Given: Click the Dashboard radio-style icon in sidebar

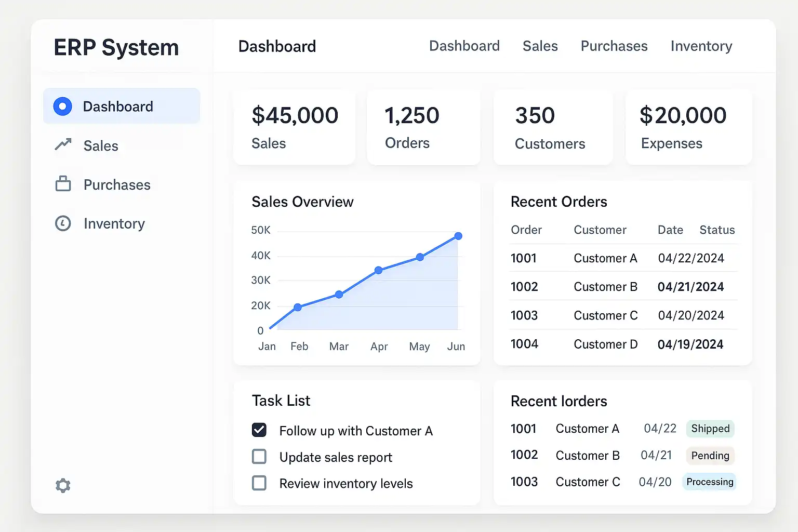Looking at the screenshot, I should 63,107.
